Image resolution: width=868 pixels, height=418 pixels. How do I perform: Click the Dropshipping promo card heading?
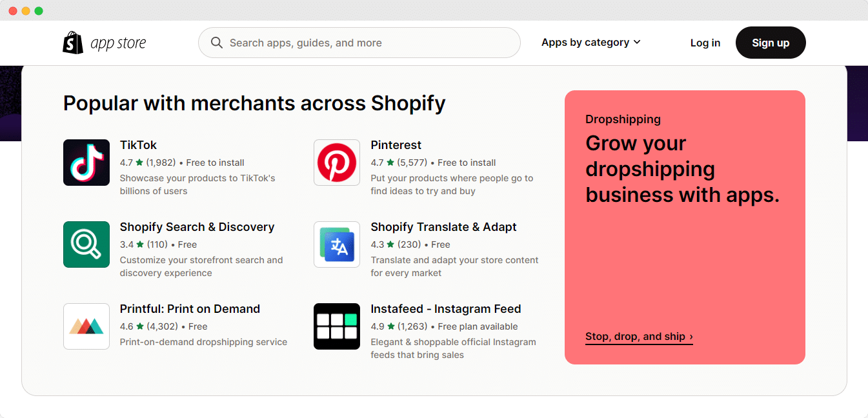pyautogui.click(x=682, y=169)
